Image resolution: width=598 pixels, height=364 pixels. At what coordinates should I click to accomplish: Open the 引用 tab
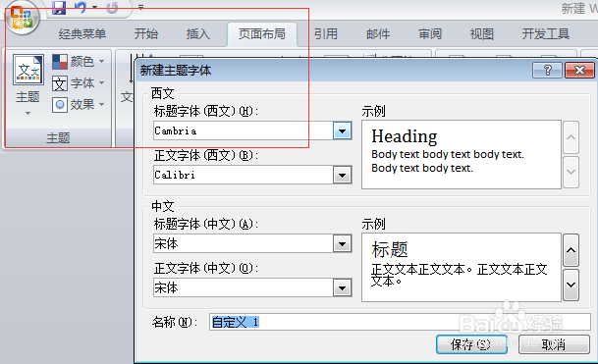click(326, 34)
